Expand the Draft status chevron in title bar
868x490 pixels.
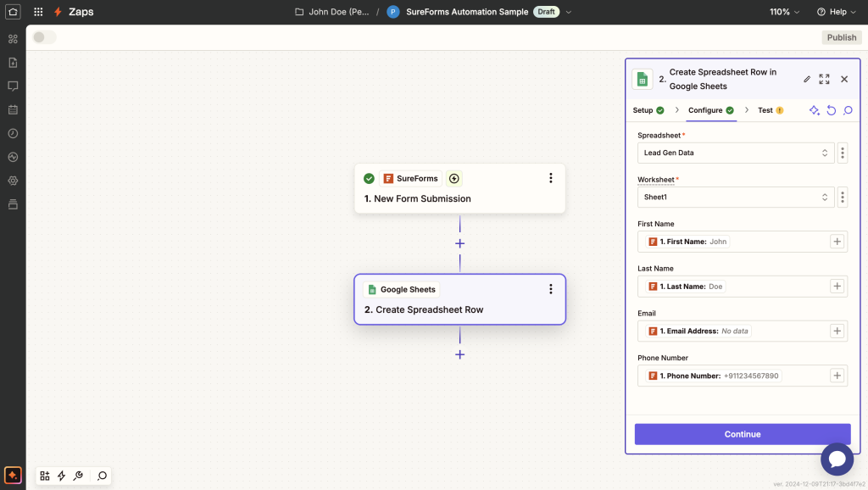click(x=568, y=11)
